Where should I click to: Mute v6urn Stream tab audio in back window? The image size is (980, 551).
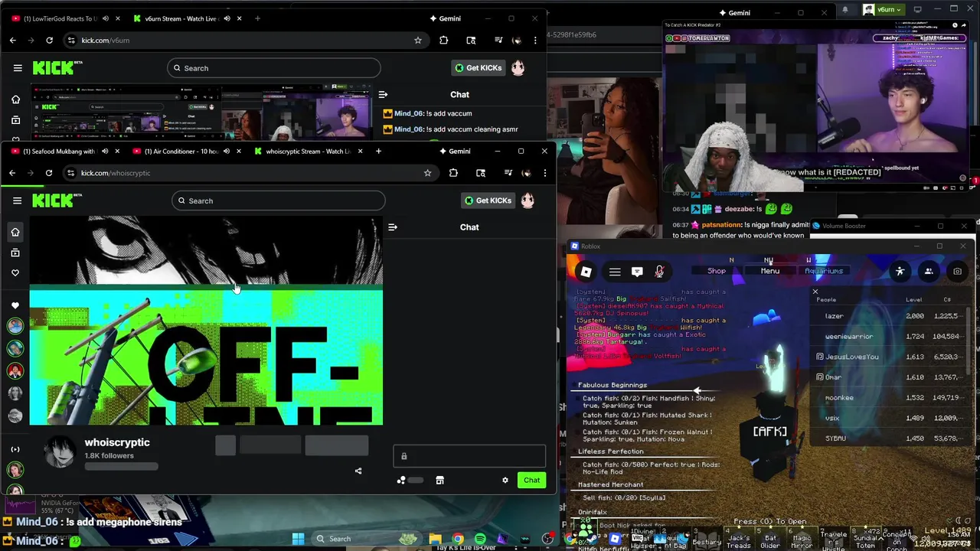[x=227, y=18]
